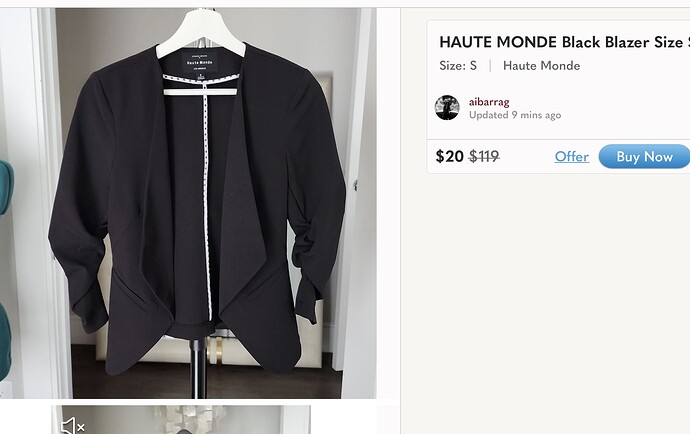Open the main black blazer photo
This screenshot has height=434, width=690.
coord(188,203)
